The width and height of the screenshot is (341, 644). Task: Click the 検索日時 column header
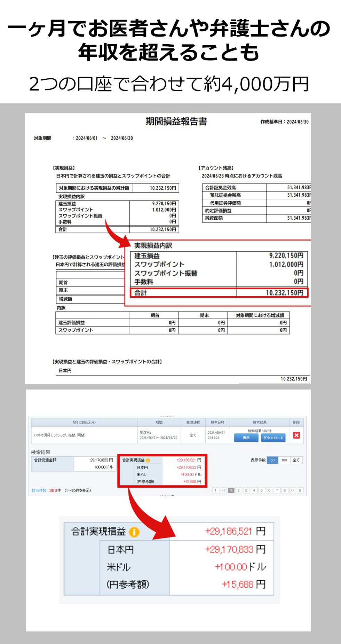(x=217, y=422)
